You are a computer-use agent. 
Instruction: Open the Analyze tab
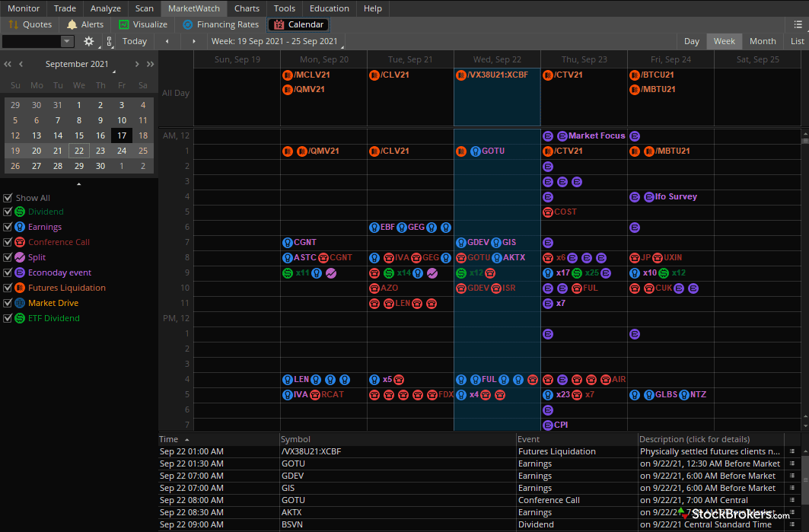coord(105,8)
